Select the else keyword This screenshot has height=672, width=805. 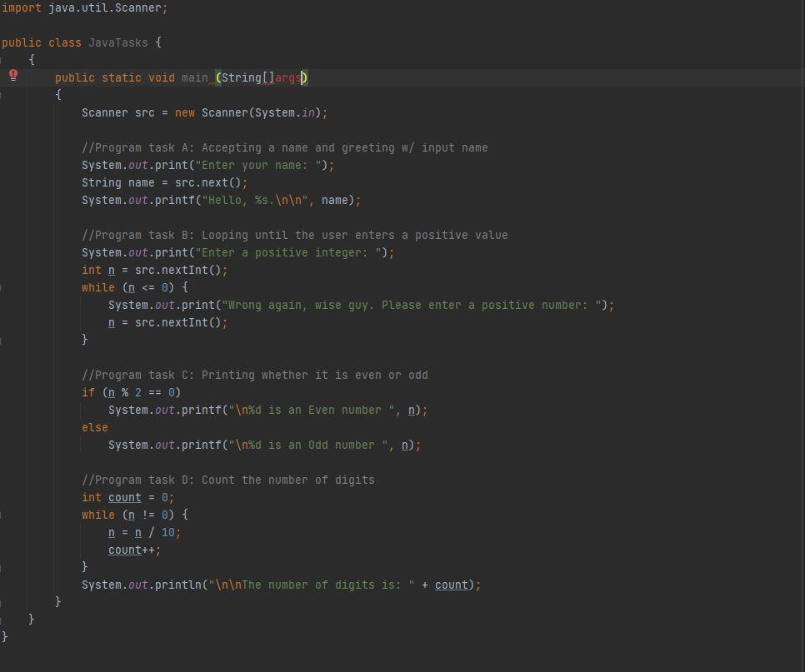[92, 427]
